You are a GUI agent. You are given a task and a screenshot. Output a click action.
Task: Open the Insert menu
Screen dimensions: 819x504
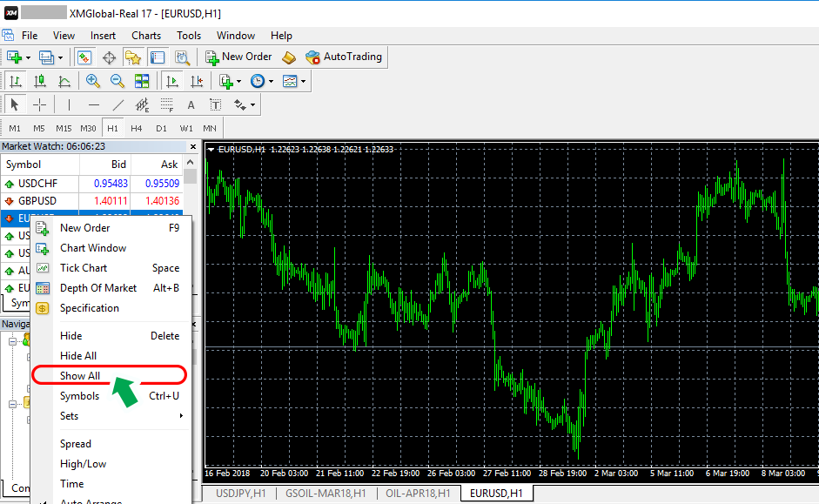tap(103, 36)
